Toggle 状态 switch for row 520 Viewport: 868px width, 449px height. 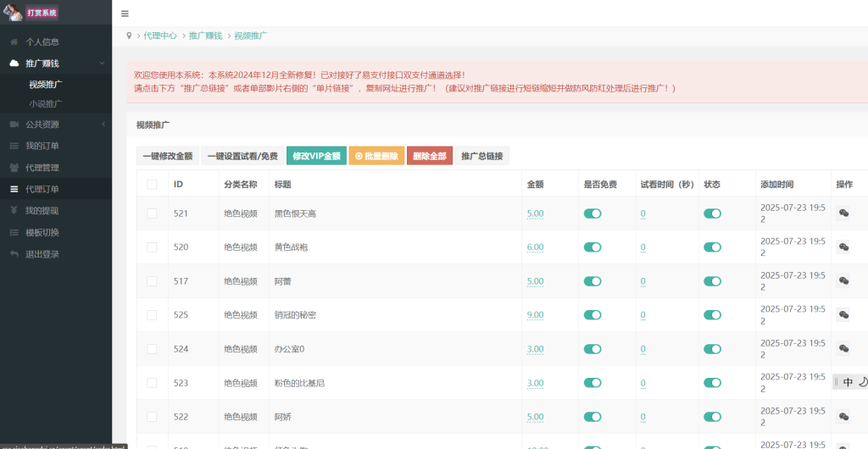coord(712,247)
